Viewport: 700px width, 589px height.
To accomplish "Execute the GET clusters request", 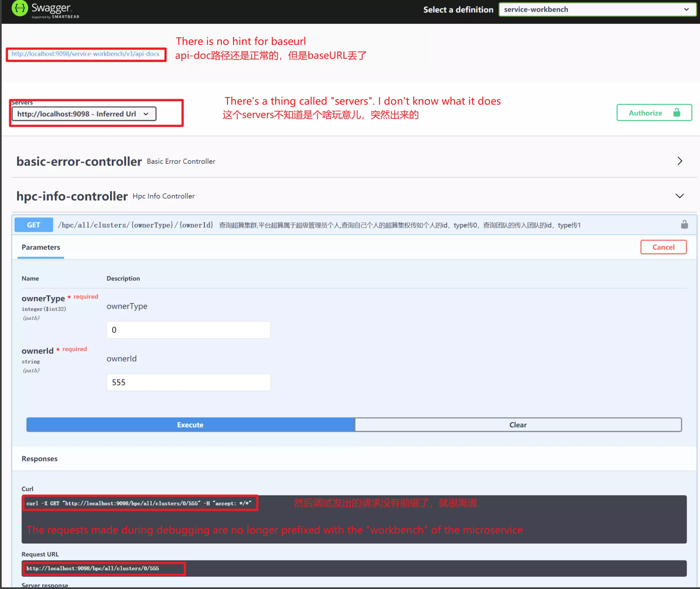I will (x=190, y=425).
